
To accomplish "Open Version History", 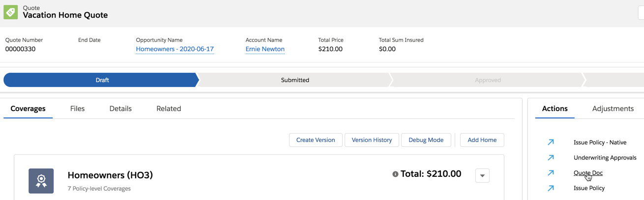I will tap(372, 140).
